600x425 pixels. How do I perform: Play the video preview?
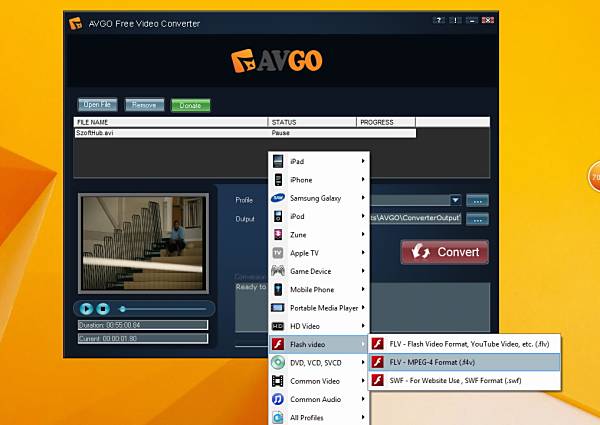tap(86, 309)
